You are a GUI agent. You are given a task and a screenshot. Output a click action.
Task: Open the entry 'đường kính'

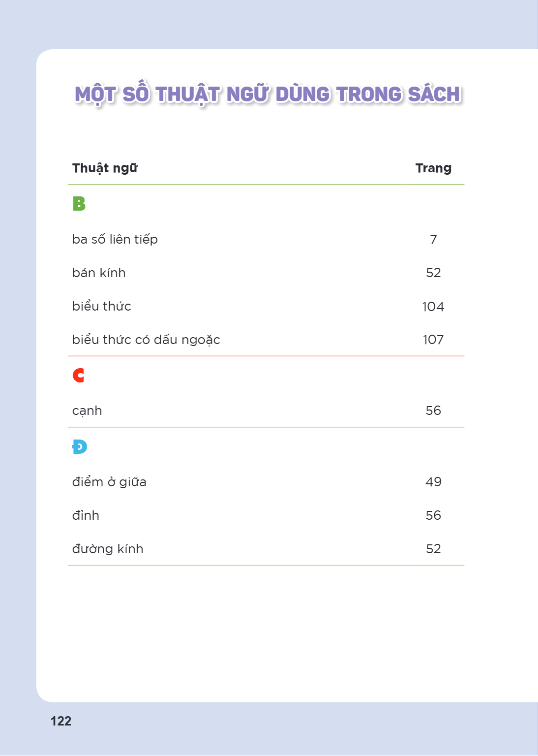pyautogui.click(x=108, y=549)
